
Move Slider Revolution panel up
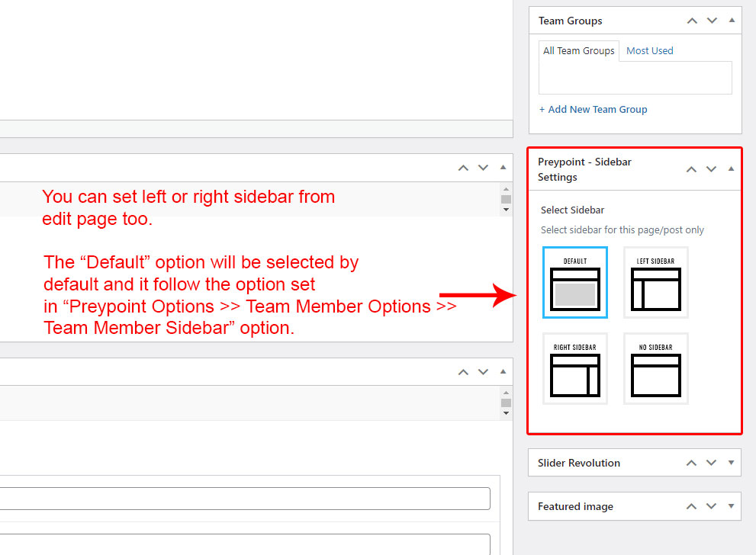692,463
